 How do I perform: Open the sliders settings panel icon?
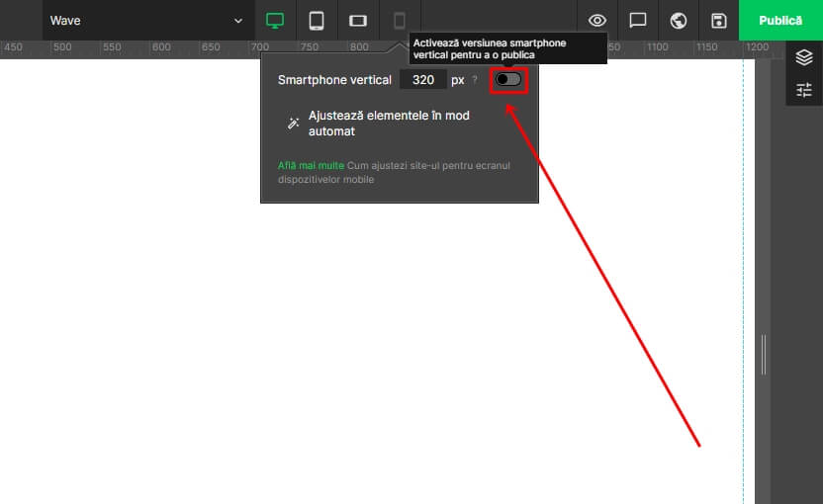pos(804,90)
